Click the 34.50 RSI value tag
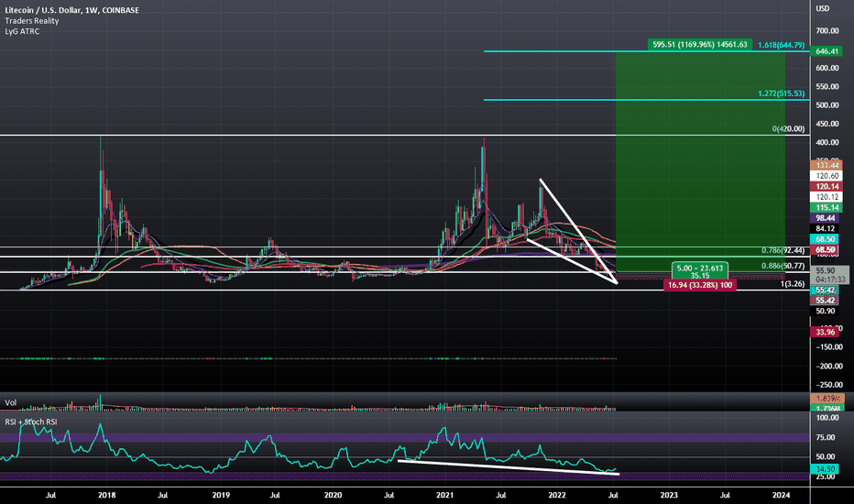The height and width of the screenshot is (504, 854). coord(827,468)
